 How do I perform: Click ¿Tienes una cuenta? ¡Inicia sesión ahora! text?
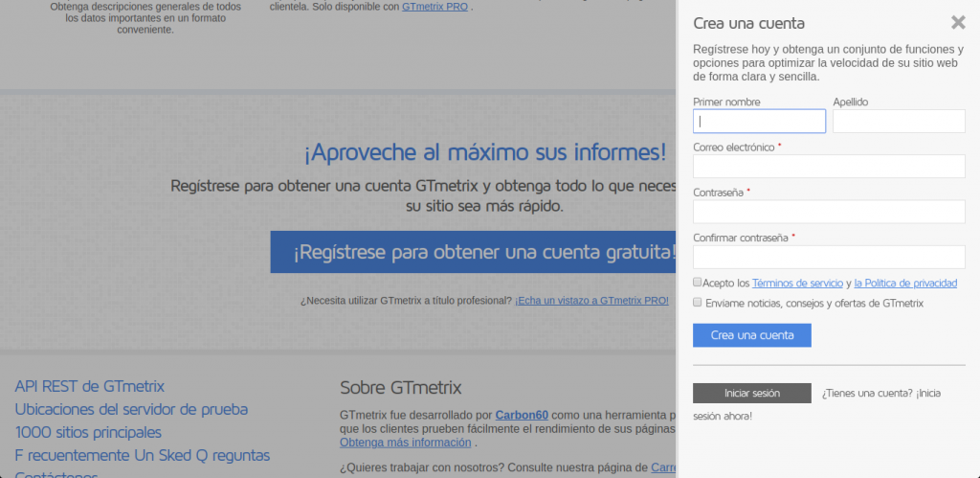tap(817, 404)
